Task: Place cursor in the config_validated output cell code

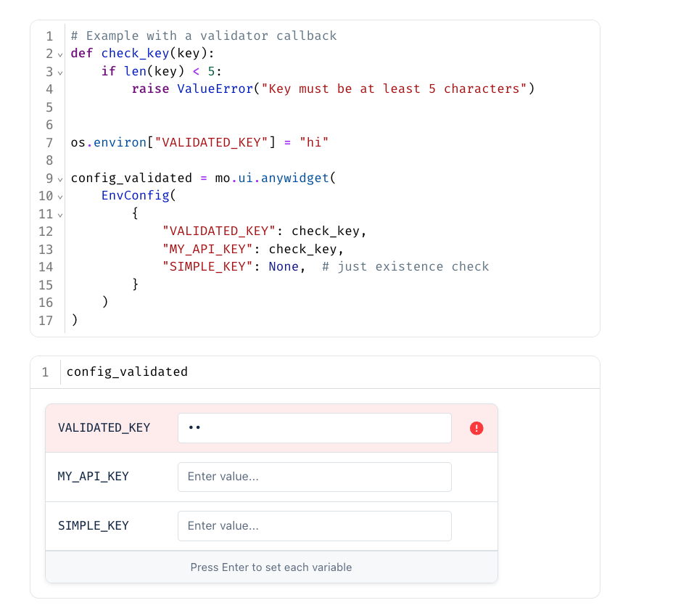Action: [x=127, y=372]
